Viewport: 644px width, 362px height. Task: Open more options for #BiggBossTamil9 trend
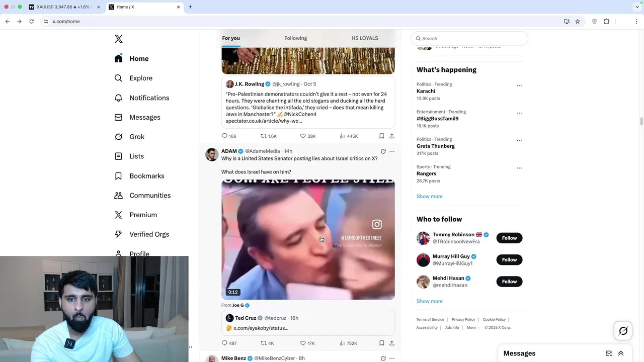[519, 113]
